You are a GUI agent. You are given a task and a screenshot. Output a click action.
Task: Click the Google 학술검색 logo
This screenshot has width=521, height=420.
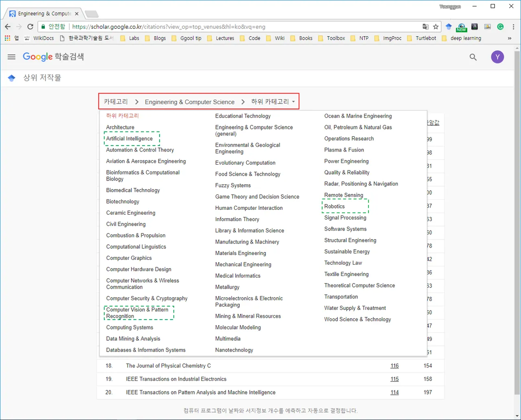tap(53, 57)
